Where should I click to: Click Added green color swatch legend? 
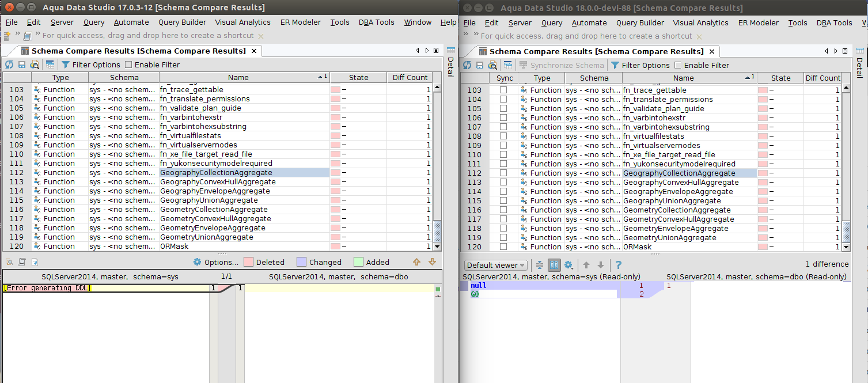359,262
